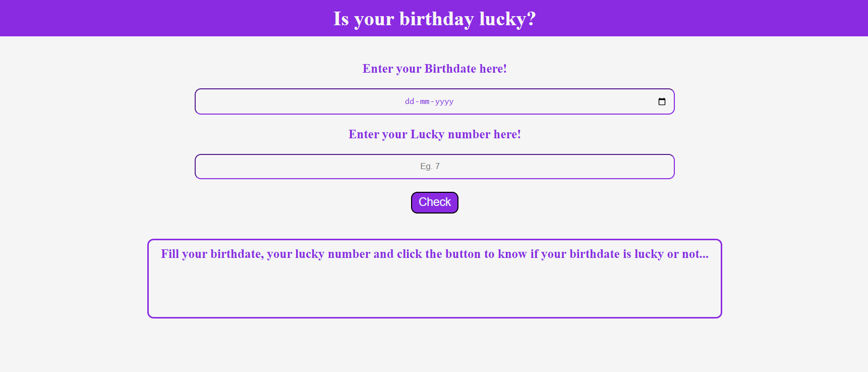Click the 'dd' day segment of the date input
The width and height of the screenshot is (868, 372).
[409, 101]
